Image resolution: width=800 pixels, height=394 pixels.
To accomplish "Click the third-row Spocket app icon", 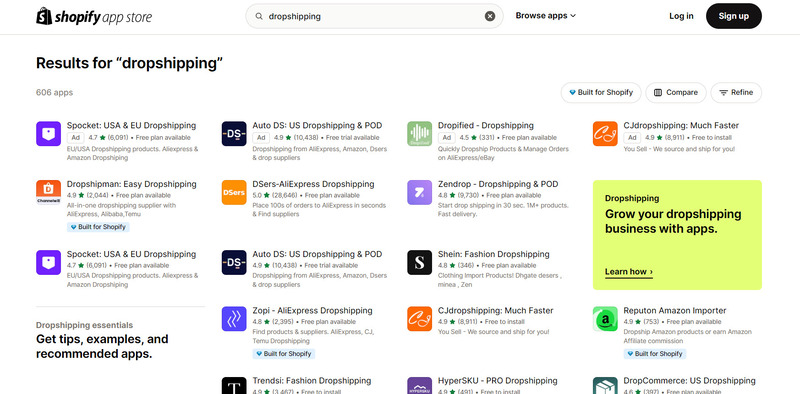I will (x=48, y=262).
